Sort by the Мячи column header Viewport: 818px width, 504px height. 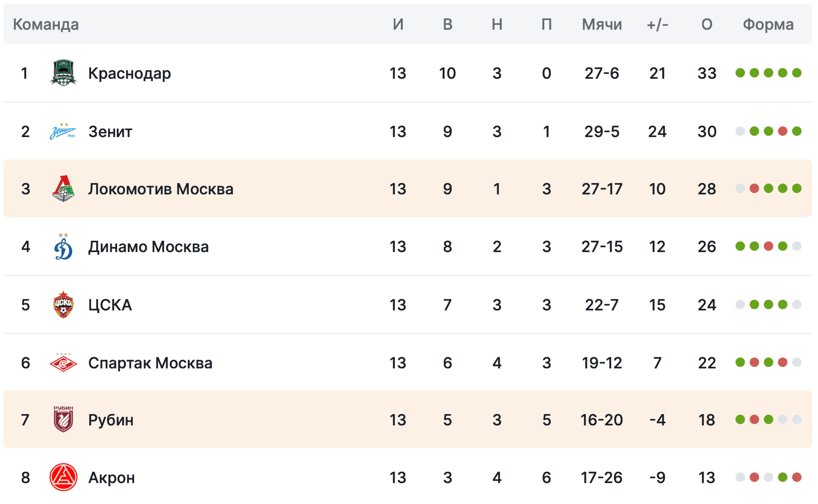pyautogui.click(x=602, y=24)
